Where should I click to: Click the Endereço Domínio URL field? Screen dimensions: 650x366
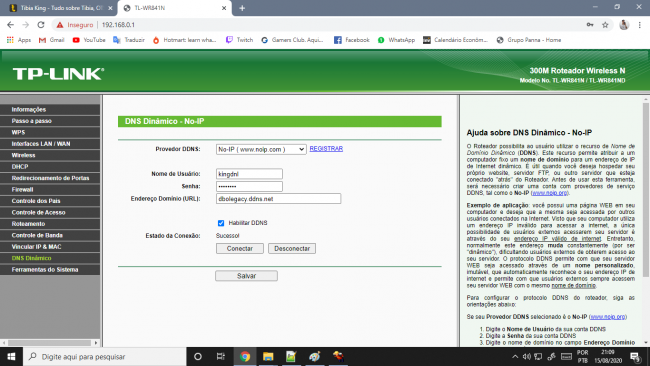click(278, 199)
